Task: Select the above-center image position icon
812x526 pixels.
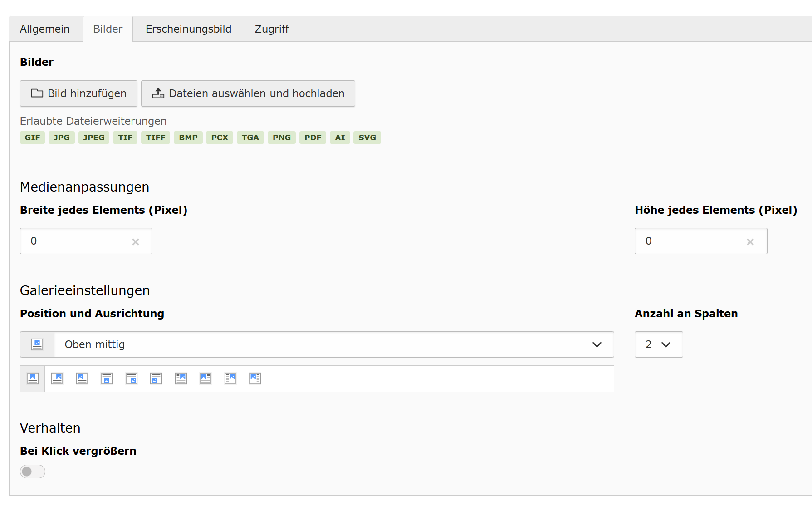Action: 33,379
